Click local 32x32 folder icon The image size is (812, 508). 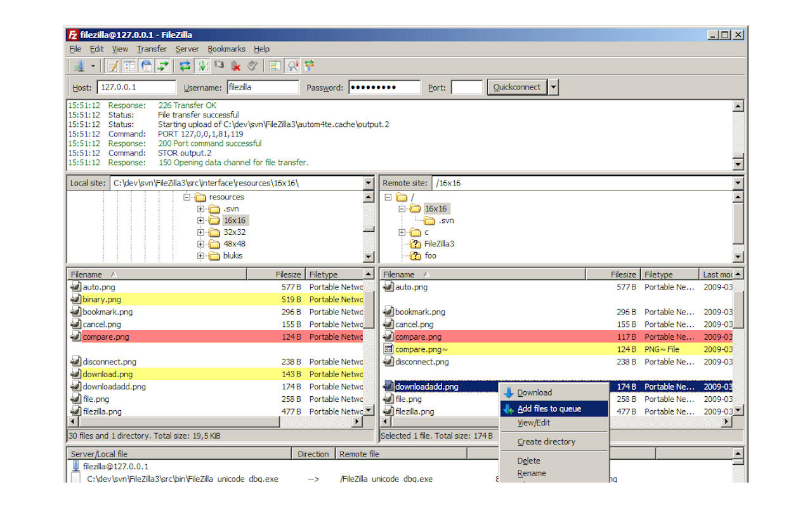pos(214,232)
